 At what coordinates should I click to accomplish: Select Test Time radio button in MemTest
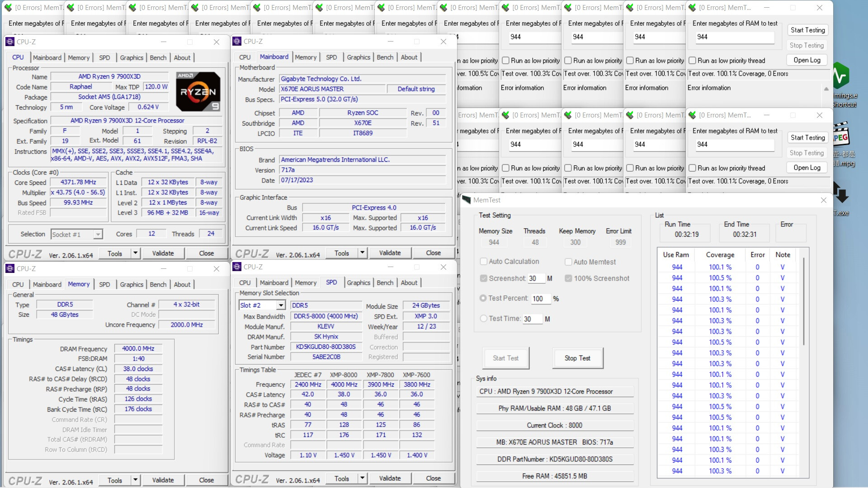[x=483, y=318]
